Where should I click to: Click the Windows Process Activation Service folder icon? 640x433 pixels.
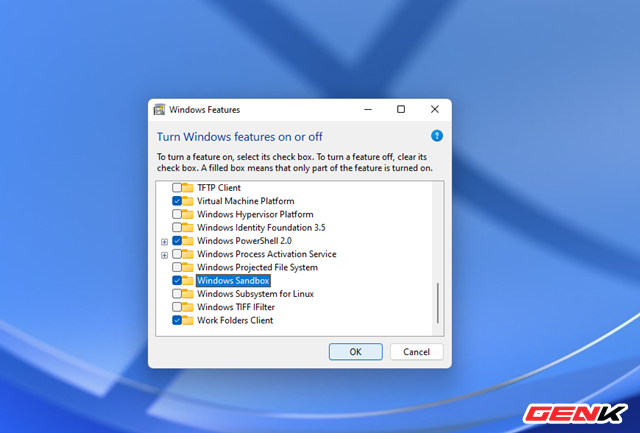188,254
